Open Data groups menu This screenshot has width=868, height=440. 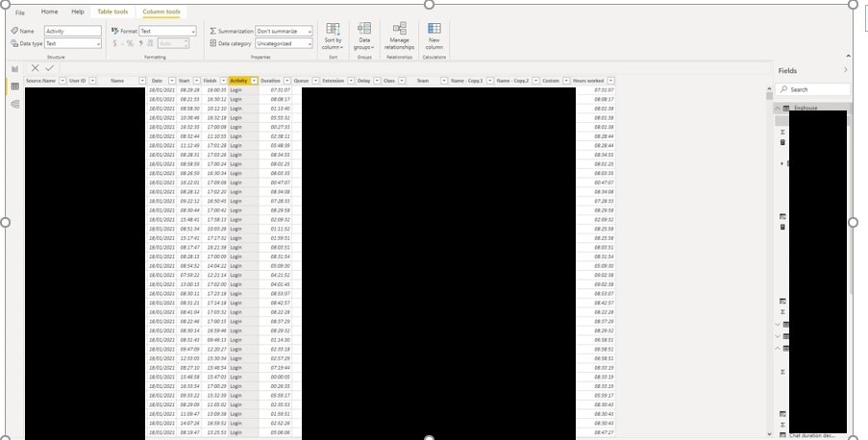pyautogui.click(x=363, y=37)
